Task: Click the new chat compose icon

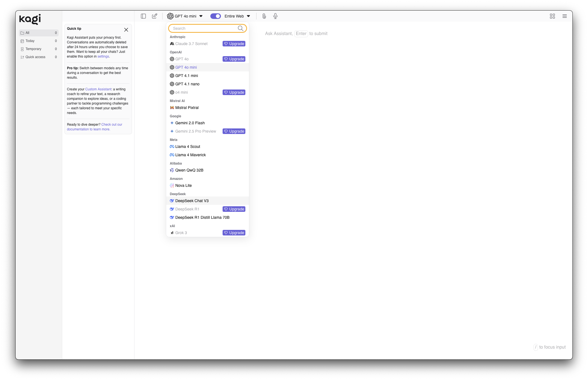Action: point(155,16)
